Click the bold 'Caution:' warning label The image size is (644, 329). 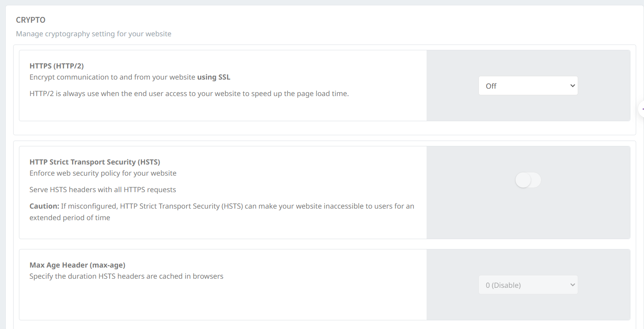44,206
